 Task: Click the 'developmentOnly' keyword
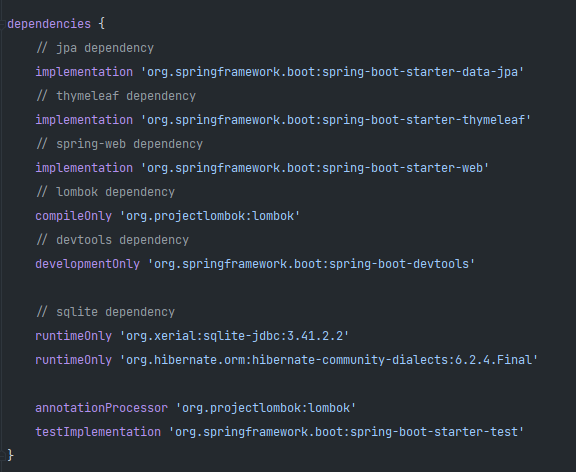pos(87,264)
